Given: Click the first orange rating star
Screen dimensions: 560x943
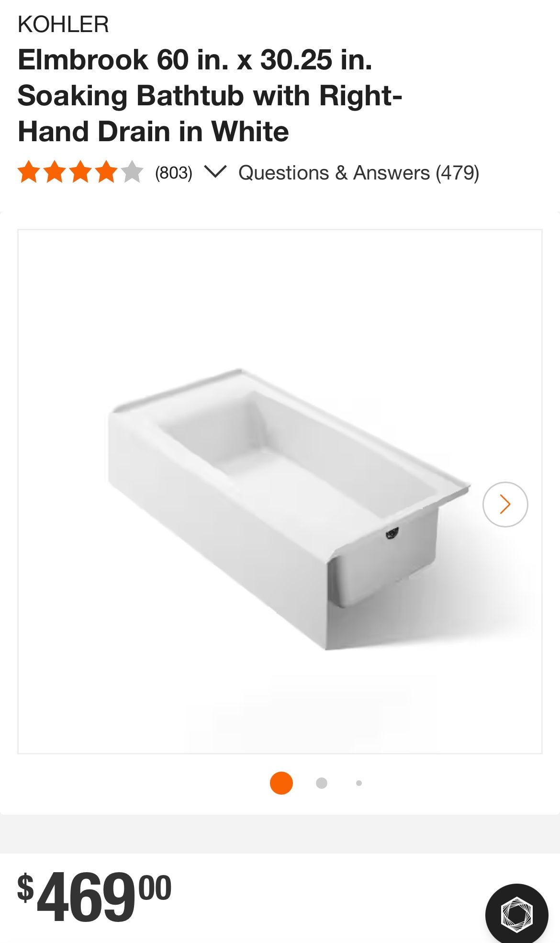Looking at the screenshot, I should click(x=29, y=172).
